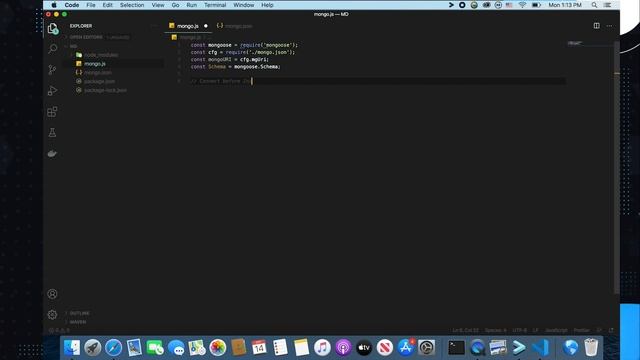This screenshot has height=360, width=640.
Task: Open Photos from the Dock
Action: click(x=218, y=348)
